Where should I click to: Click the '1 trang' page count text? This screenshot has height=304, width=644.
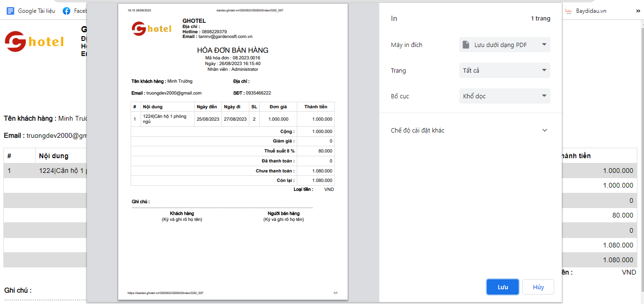540,19
